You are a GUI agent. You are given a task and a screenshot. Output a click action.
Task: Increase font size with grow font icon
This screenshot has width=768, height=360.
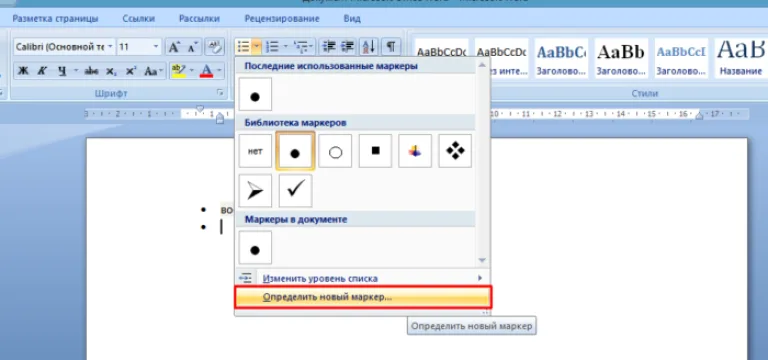click(174, 47)
